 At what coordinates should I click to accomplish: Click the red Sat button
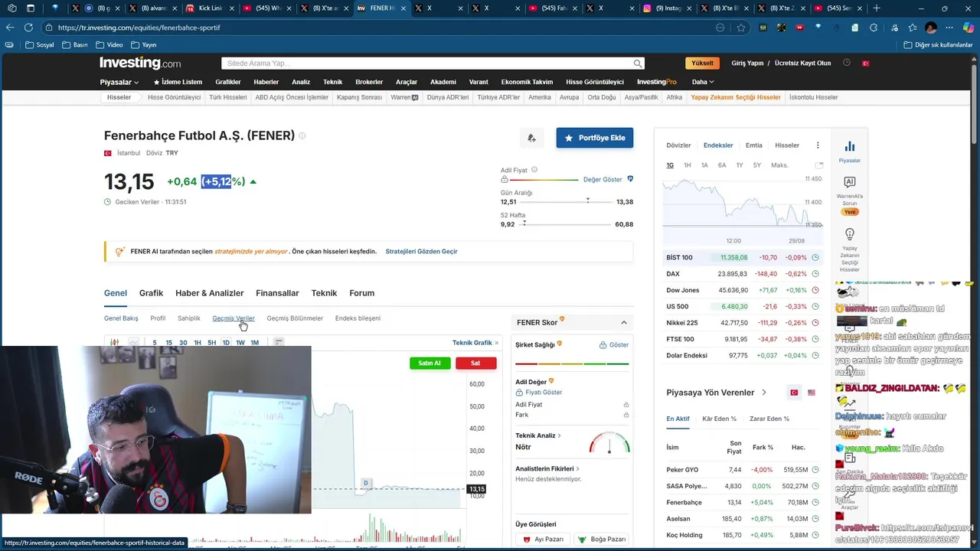[475, 363]
